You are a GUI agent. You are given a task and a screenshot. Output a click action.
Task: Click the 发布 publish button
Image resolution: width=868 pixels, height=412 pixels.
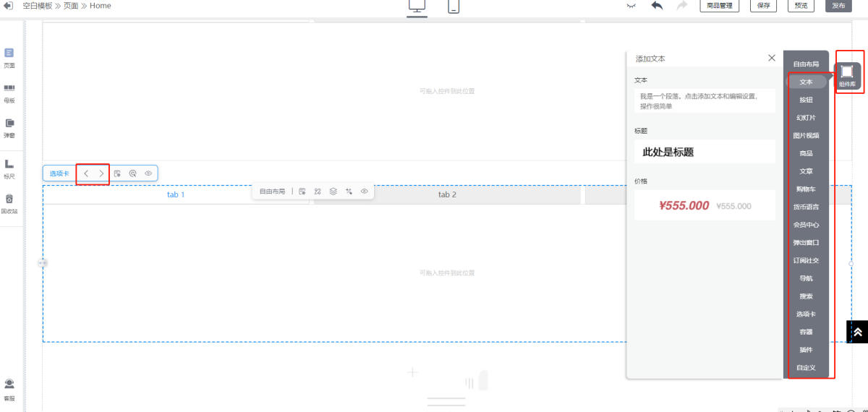click(838, 6)
